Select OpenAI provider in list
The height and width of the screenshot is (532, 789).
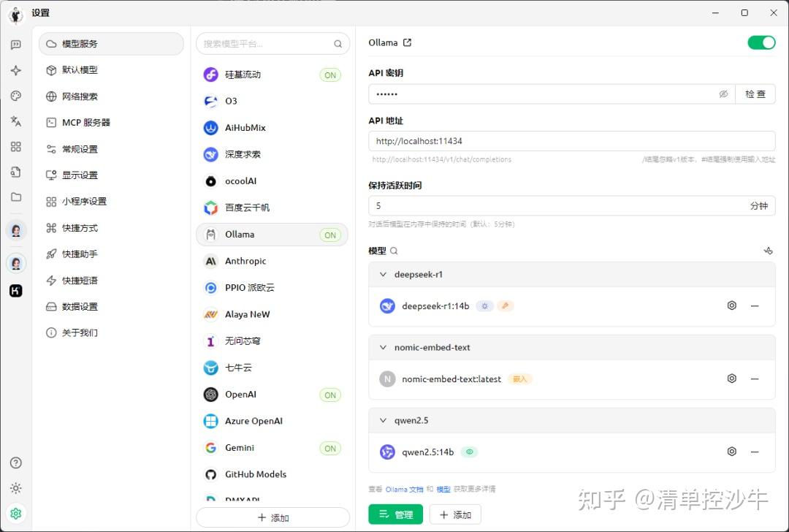pyautogui.click(x=272, y=395)
